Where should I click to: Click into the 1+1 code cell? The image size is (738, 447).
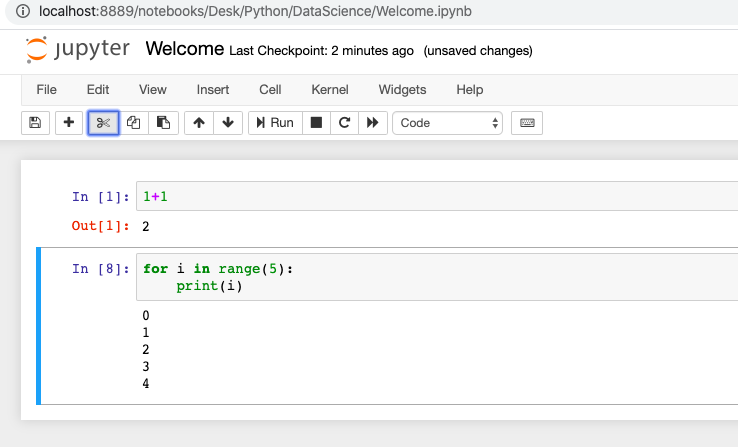click(x=437, y=196)
